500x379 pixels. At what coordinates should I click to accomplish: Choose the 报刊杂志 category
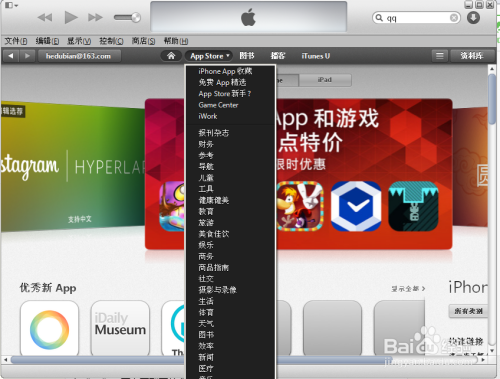click(x=214, y=133)
